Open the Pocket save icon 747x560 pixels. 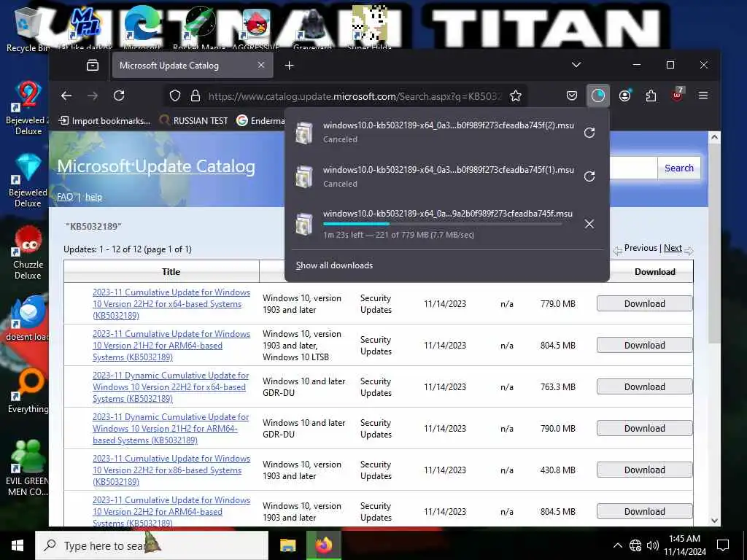[x=572, y=96]
